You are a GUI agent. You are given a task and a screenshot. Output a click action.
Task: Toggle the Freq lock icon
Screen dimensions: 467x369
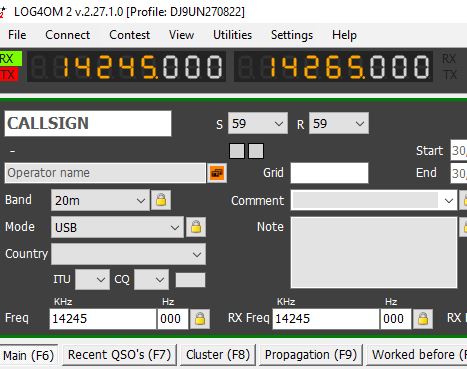200,319
